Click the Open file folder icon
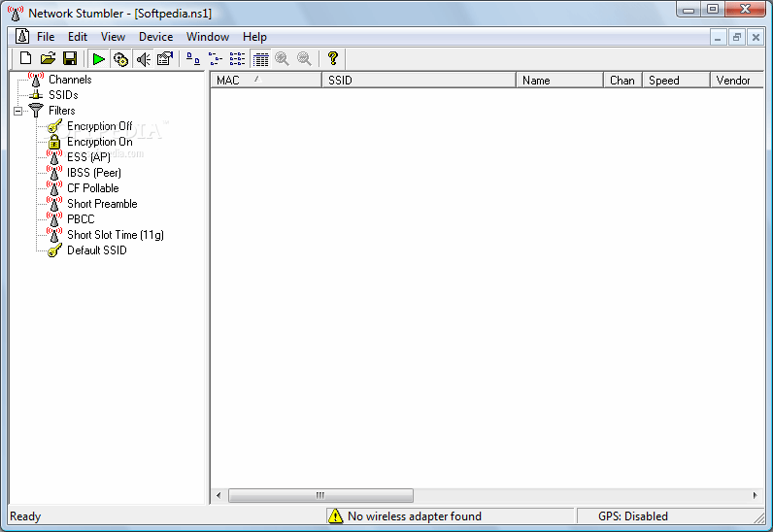The image size is (773, 532). (48, 59)
